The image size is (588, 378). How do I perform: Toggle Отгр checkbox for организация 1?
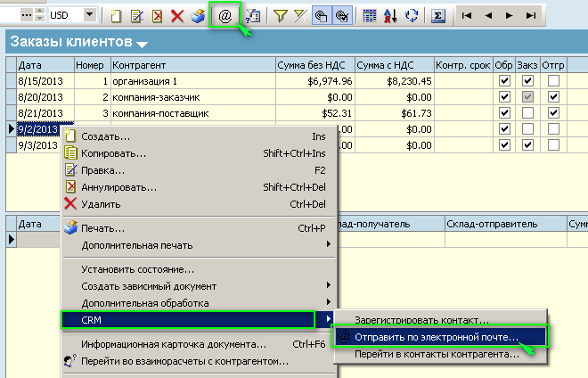click(x=553, y=81)
